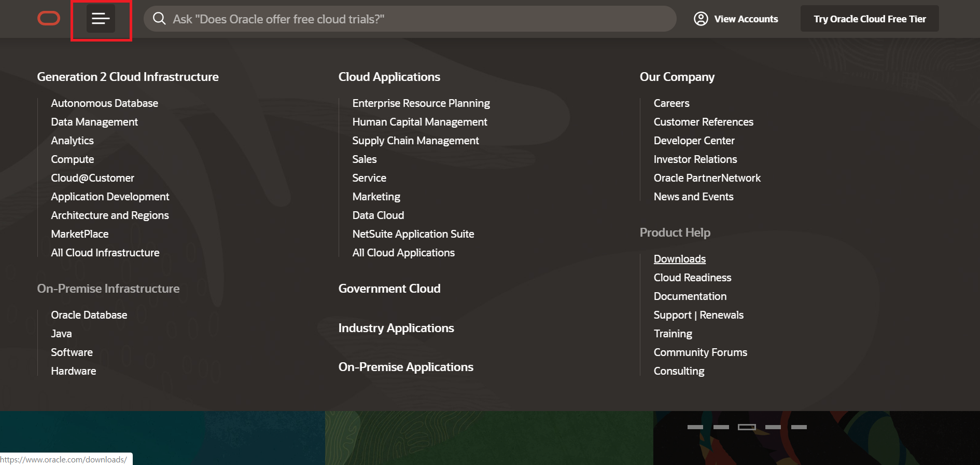Open Hardware link
Viewport: 980px width, 465px height.
(73, 371)
